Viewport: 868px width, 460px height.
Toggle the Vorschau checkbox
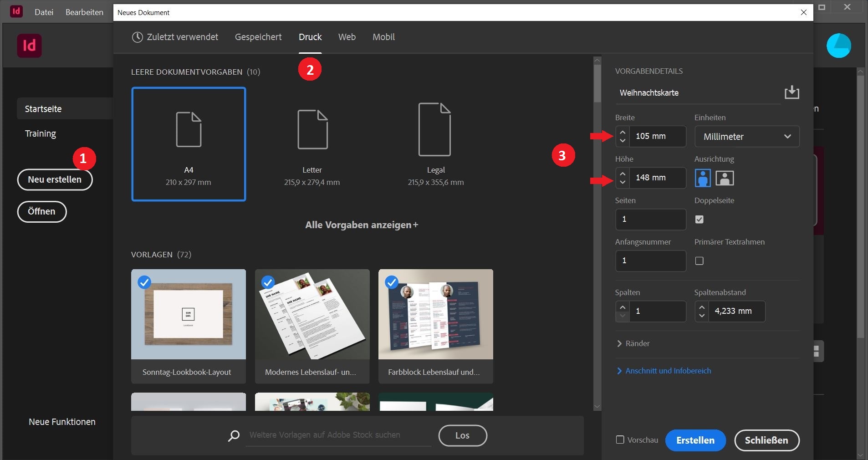620,440
